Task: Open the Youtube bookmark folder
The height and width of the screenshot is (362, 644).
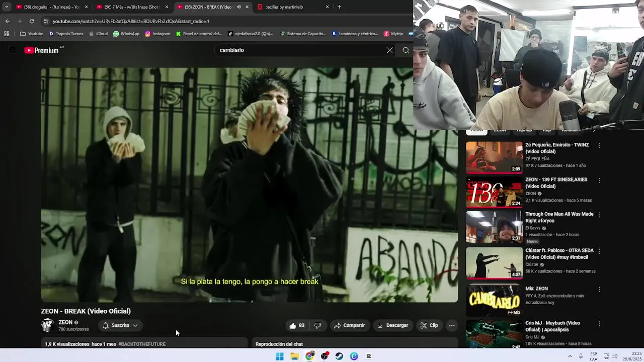Action: [32, 34]
